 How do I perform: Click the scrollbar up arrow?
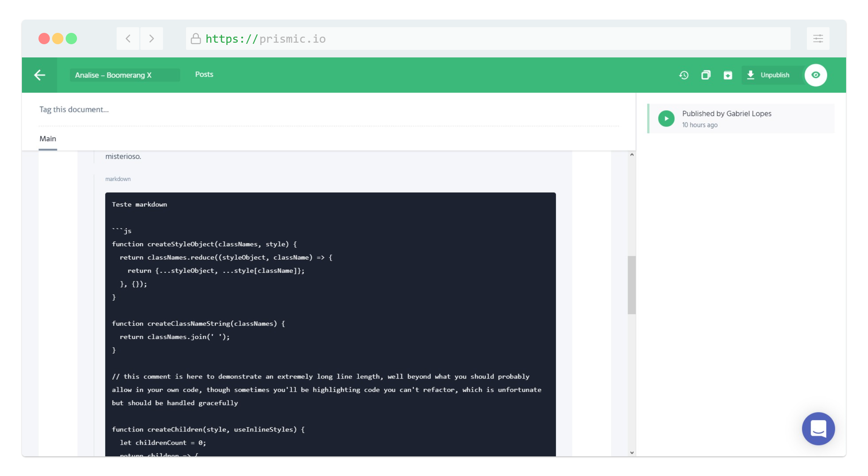click(632, 155)
